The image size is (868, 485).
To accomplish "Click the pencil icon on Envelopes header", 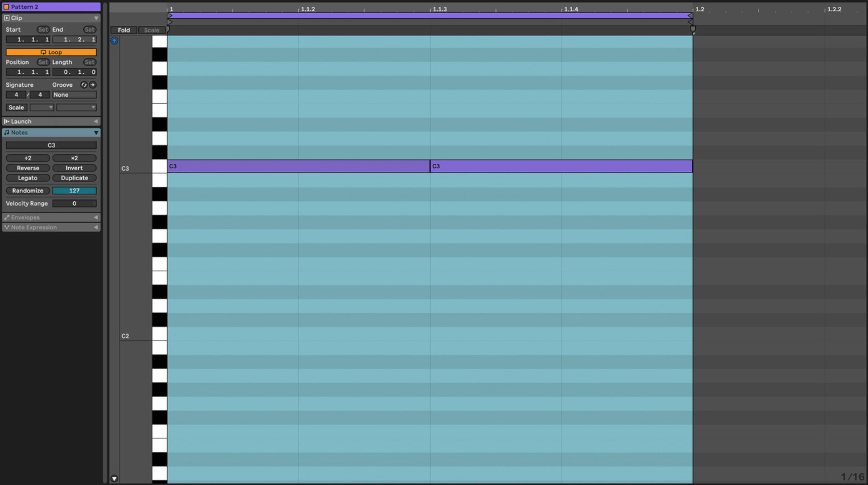I will pos(7,217).
